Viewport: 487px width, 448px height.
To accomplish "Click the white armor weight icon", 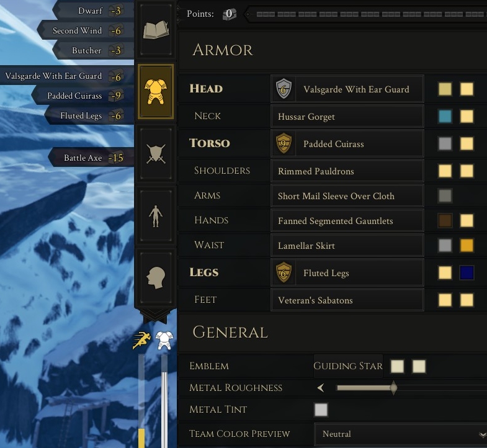I will [x=164, y=340].
